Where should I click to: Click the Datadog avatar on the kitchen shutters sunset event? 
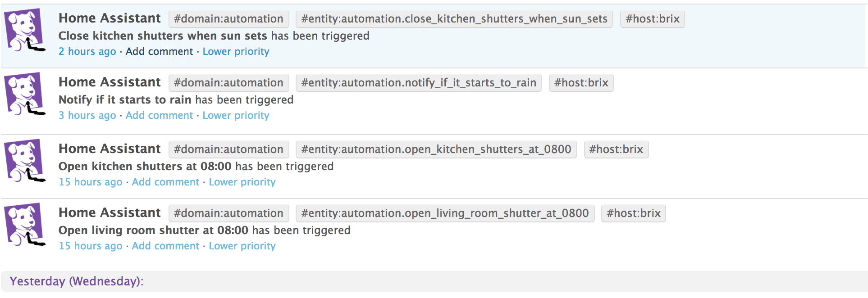(25, 30)
